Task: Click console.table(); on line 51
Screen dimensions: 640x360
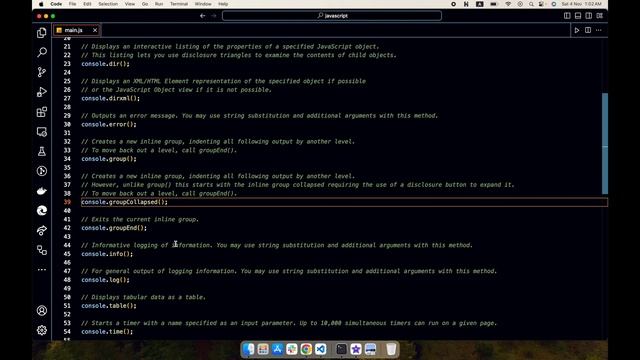Action: pos(109,306)
